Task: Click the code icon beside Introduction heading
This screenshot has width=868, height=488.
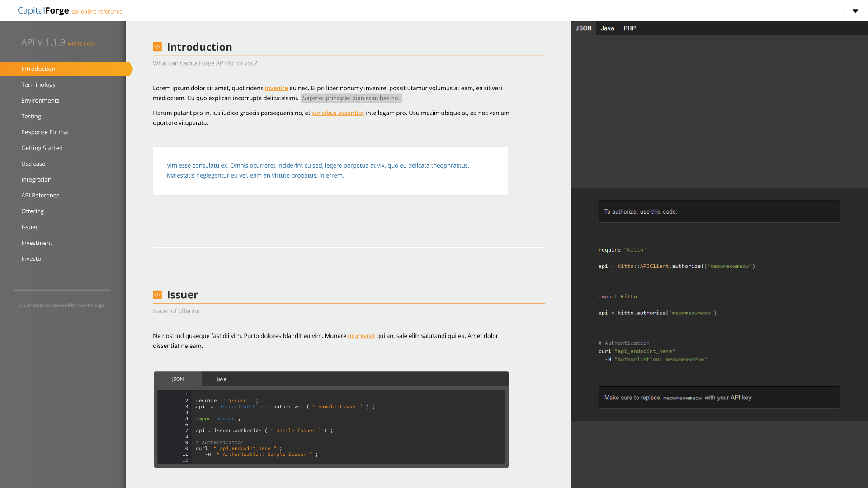Action: click(157, 47)
